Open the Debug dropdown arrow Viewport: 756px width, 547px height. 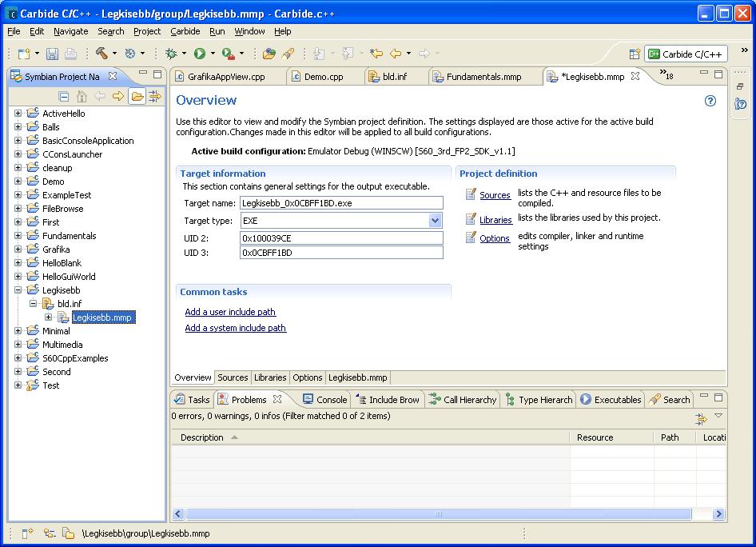184,54
